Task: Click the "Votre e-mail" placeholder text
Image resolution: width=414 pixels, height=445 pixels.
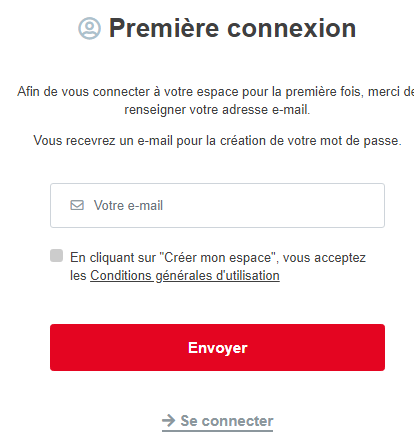Action: pyautogui.click(x=128, y=205)
